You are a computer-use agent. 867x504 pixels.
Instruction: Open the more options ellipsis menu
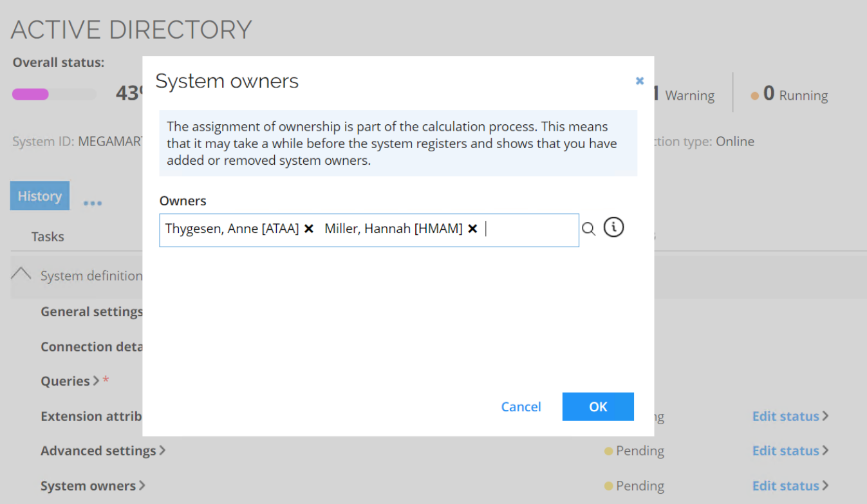(x=93, y=203)
